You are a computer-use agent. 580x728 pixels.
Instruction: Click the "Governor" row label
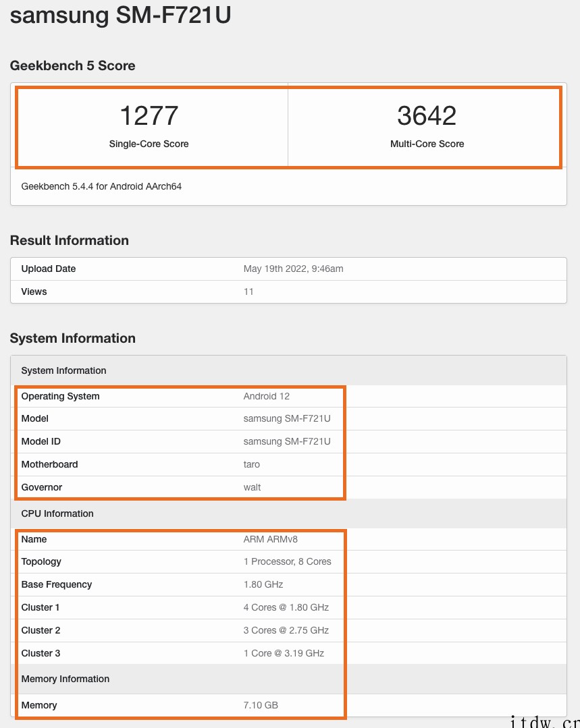click(41, 487)
